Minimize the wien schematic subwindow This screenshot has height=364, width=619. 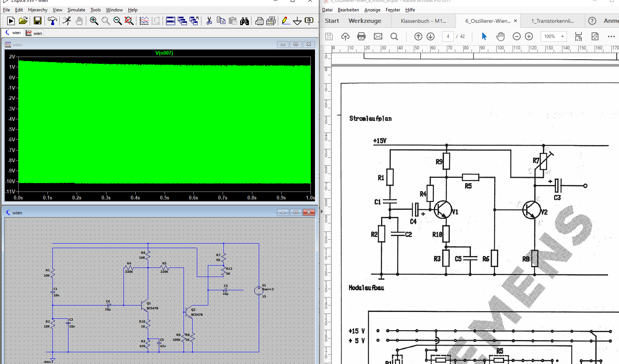click(x=283, y=212)
